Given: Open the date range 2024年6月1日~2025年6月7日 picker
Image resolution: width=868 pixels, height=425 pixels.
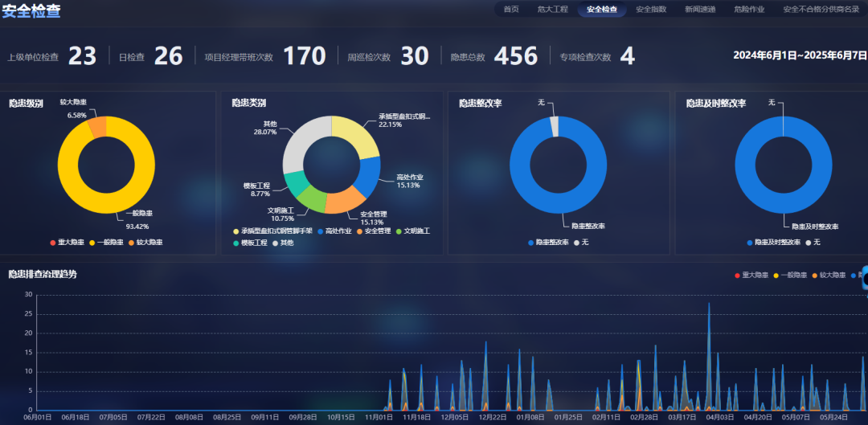Looking at the screenshot, I should (800, 55).
